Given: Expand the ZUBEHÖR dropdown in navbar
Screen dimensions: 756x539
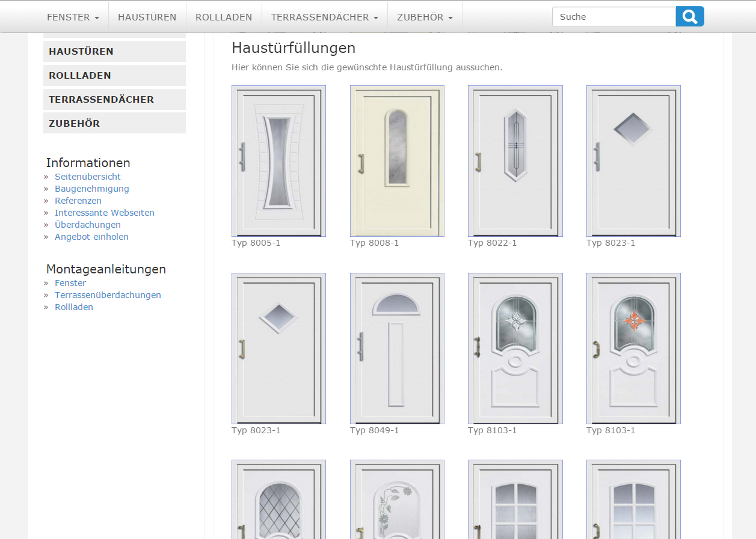Looking at the screenshot, I should 425,17.
